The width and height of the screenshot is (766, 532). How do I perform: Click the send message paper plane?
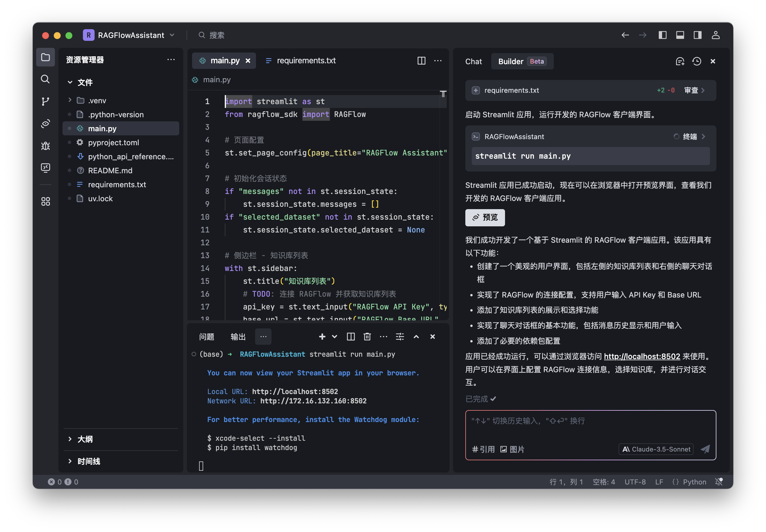[705, 449]
